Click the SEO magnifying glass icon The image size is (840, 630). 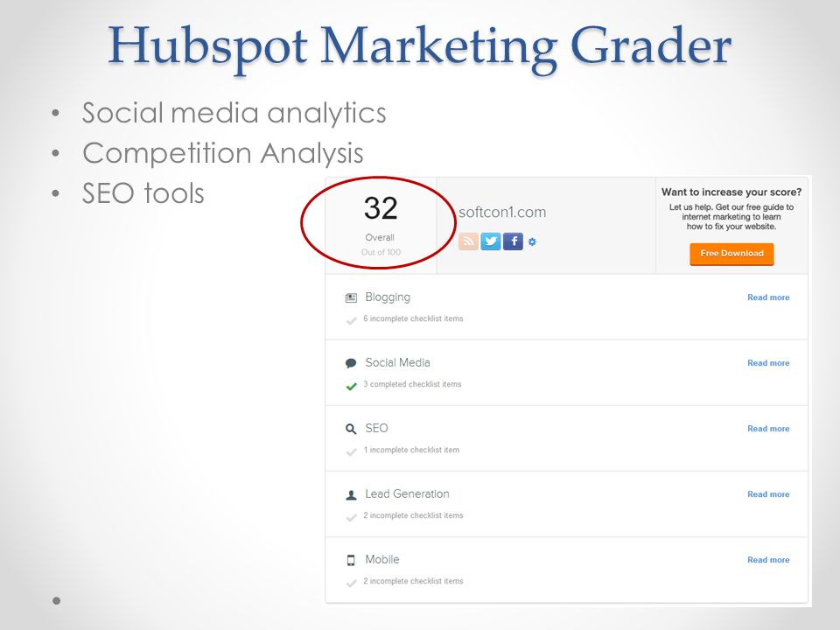coord(351,429)
